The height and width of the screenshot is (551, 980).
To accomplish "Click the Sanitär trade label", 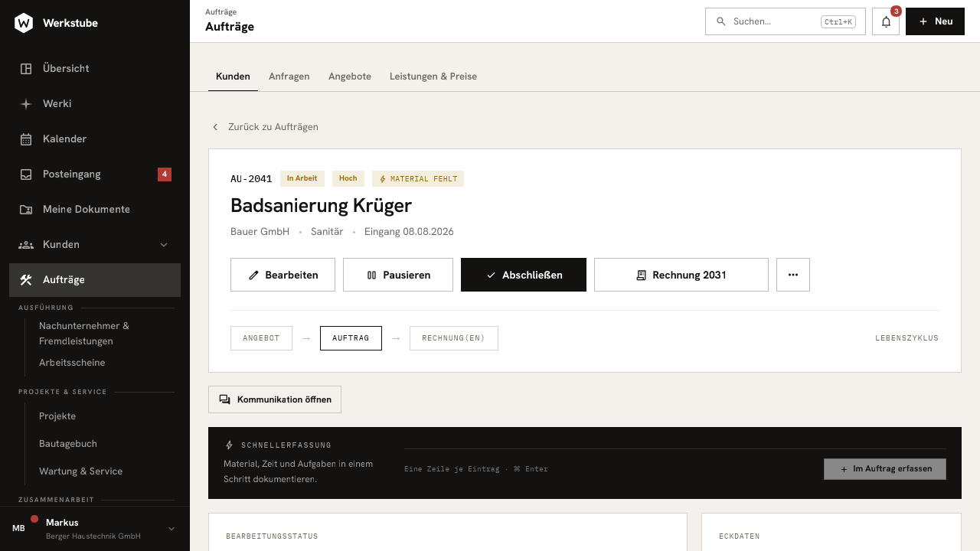I will click(327, 232).
